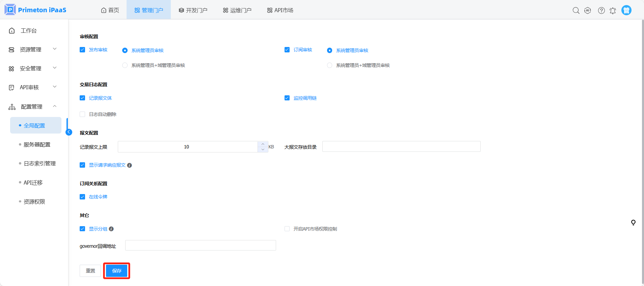Click the user avatar icon

point(626,10)
